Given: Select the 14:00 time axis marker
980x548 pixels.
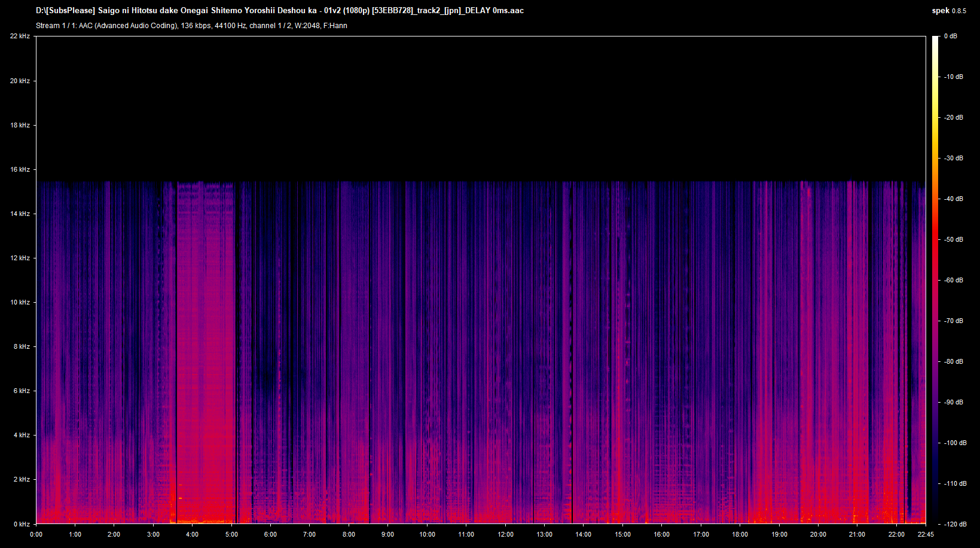Looking at the screenshot, I should point(583,534).
